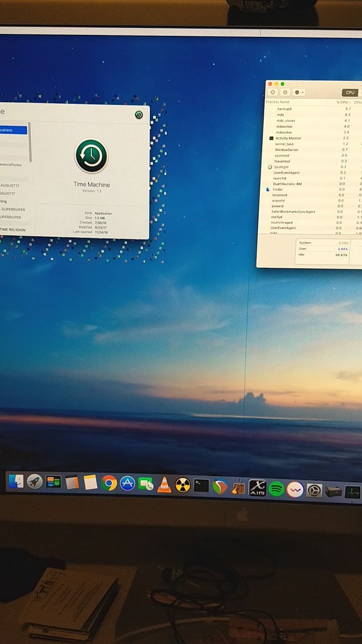The height and width of the screenshot is (644, 362).
Task: Switch to the CPU tab in Activity Monitor
Action: [x=350, y=92]
